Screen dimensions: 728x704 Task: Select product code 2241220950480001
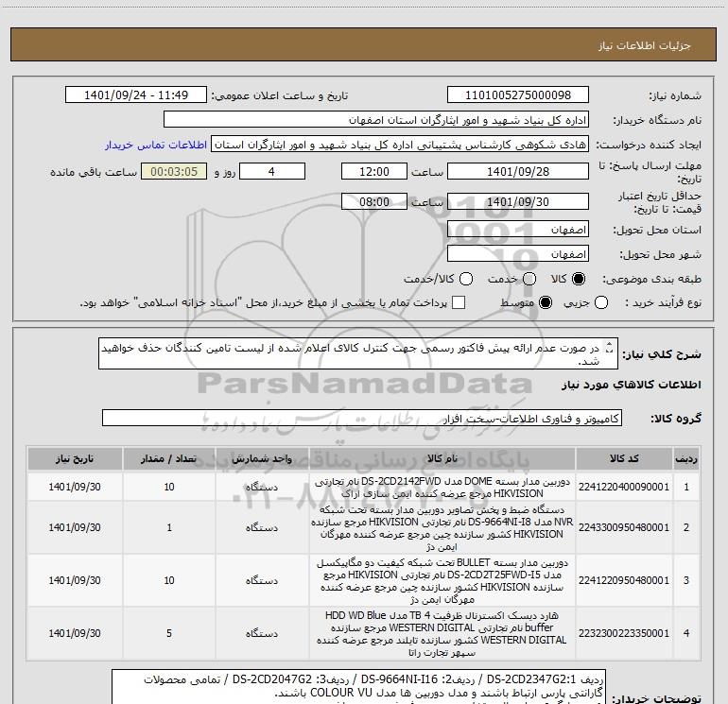click(x=624, y=580)
